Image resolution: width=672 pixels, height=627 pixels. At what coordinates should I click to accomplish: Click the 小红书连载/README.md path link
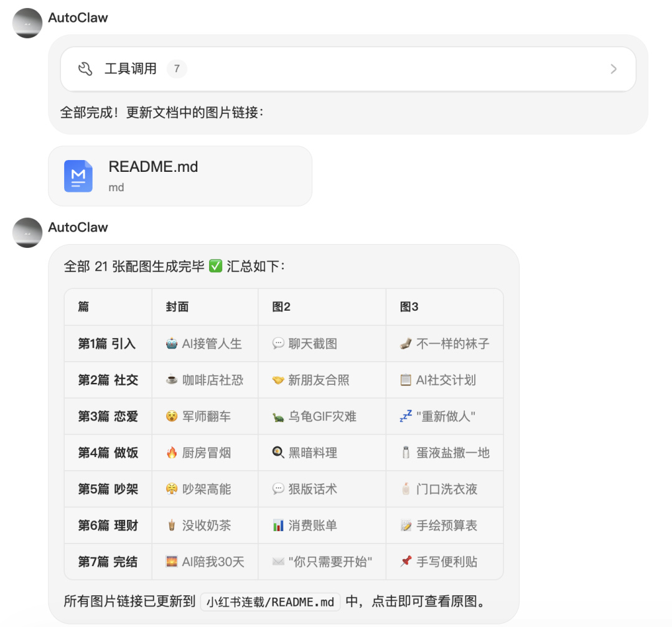(270, 602)
